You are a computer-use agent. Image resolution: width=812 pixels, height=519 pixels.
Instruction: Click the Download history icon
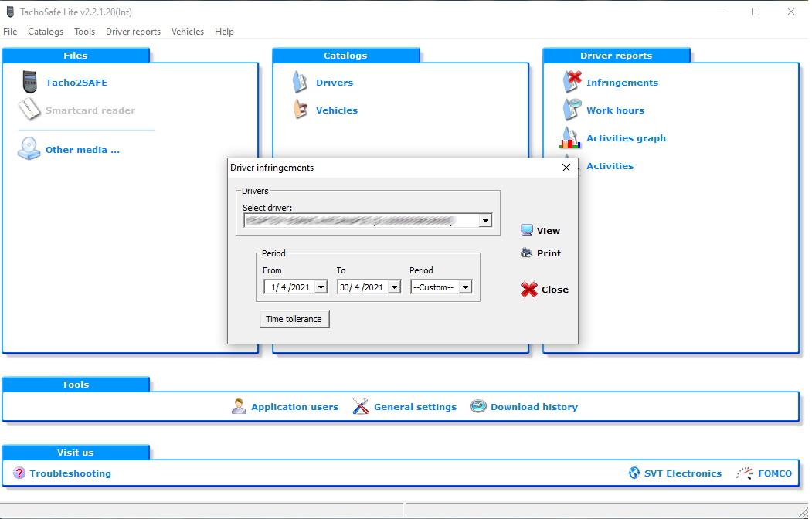(x=478, y=406)
